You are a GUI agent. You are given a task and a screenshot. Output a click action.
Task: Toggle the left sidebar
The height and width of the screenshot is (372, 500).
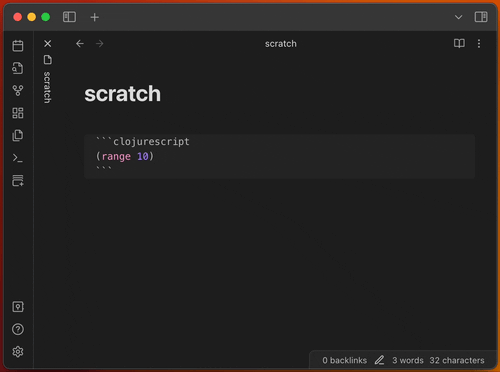69,17
